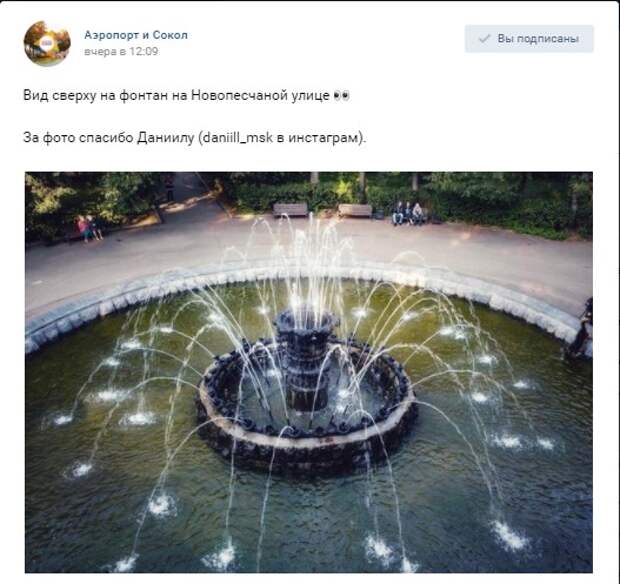Click the person at photo's right edge
The image size is (620, 584).
(x=581, y=330)
